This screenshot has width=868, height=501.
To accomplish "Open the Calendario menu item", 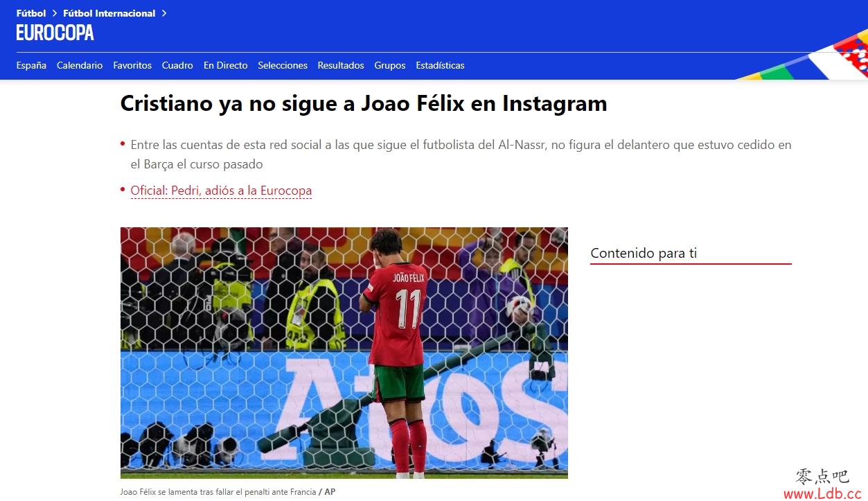I will point(80,65).
